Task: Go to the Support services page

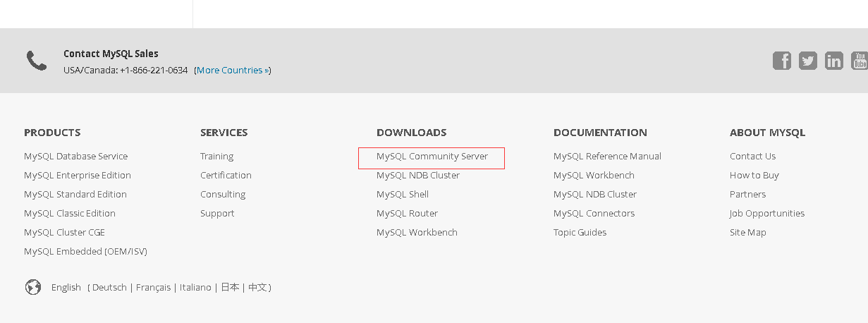Action: (x=217, y=214)
